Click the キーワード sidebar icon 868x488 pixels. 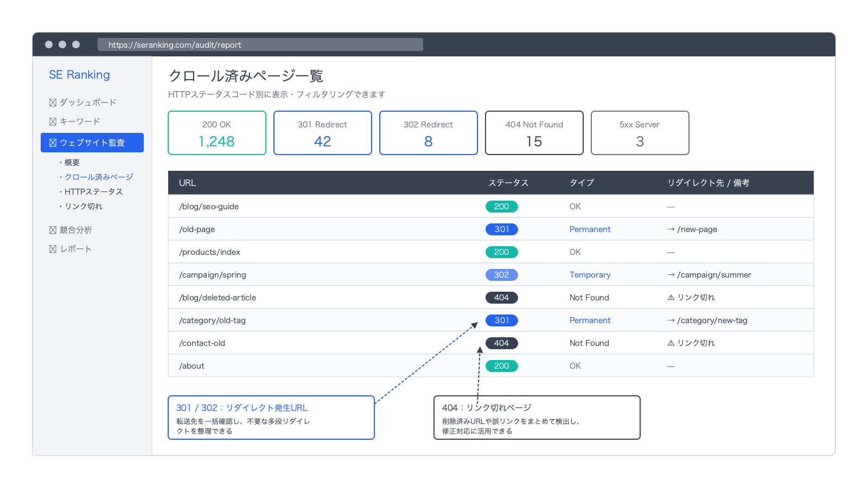point(53,121)
